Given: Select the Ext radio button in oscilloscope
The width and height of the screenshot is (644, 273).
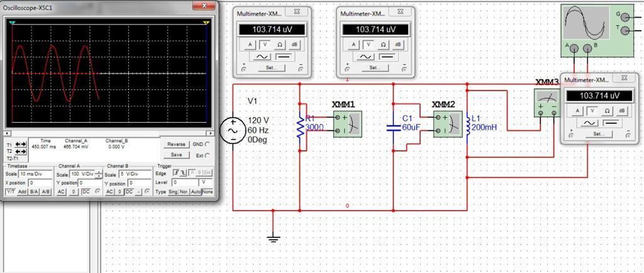Looking at the screenshot, I should (x=207, y=155).
